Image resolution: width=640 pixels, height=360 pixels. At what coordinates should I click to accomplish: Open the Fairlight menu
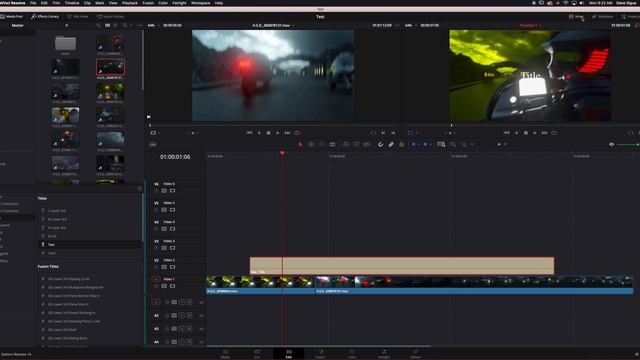[x=180, y=3]
